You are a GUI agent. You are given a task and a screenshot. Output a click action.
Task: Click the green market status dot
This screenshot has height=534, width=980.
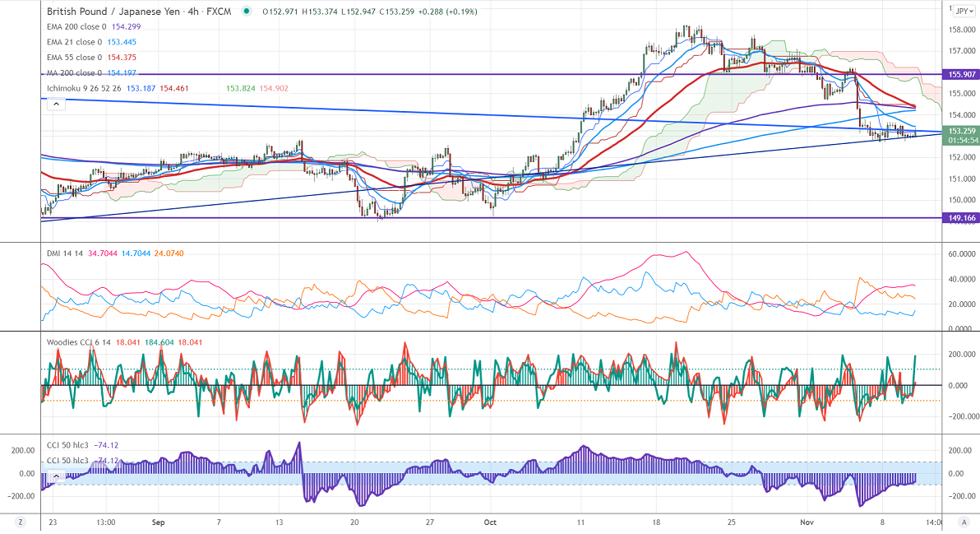coord(247,12)
